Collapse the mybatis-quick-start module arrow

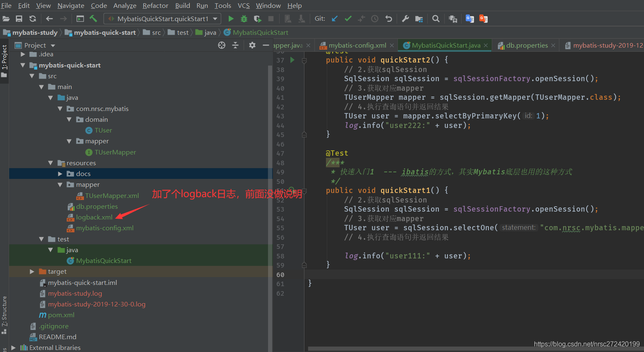click(x=23, y=65)
